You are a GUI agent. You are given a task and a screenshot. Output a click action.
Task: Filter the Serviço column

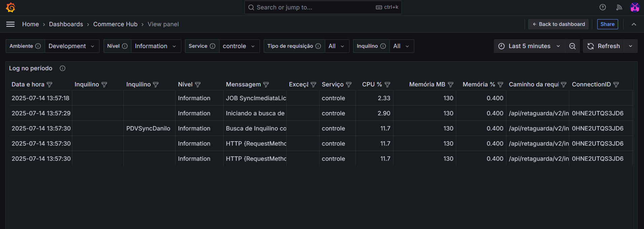(x=349, y=85)
